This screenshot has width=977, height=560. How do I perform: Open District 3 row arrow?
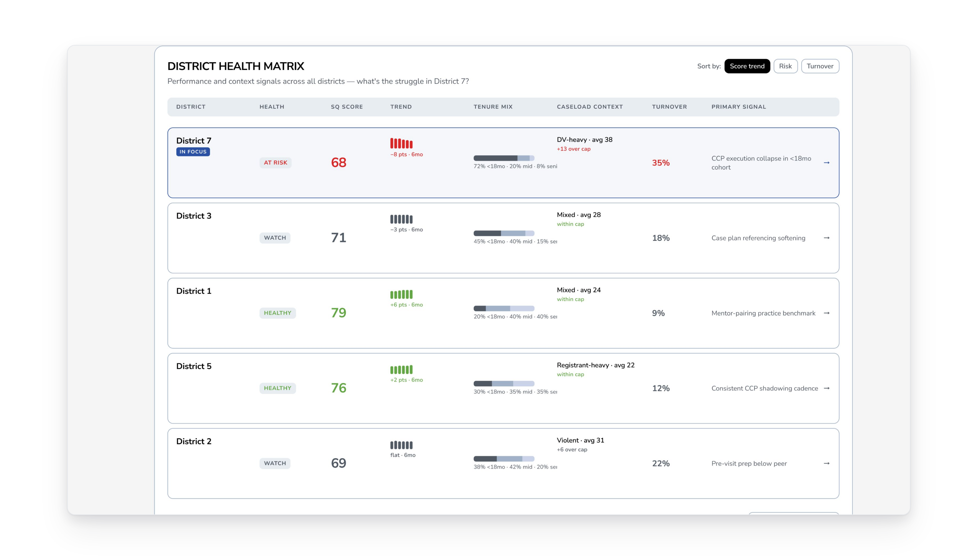[x=826, y=238]
